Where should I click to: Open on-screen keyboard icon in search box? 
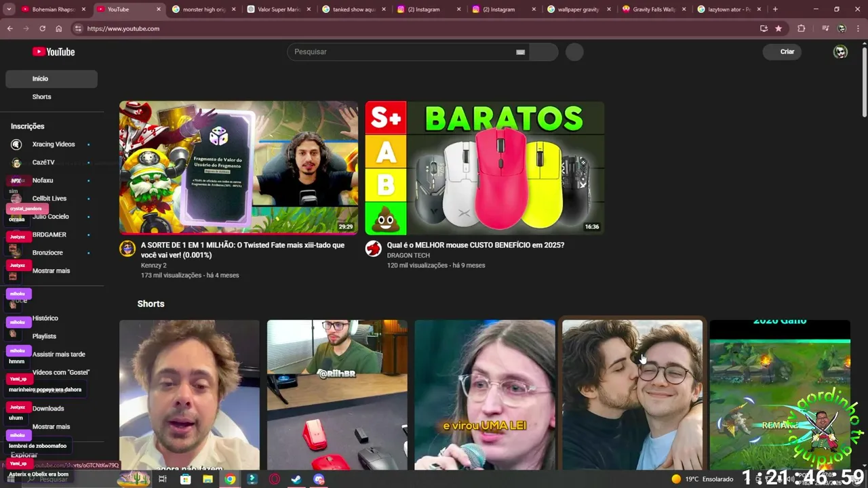[520, 52]
